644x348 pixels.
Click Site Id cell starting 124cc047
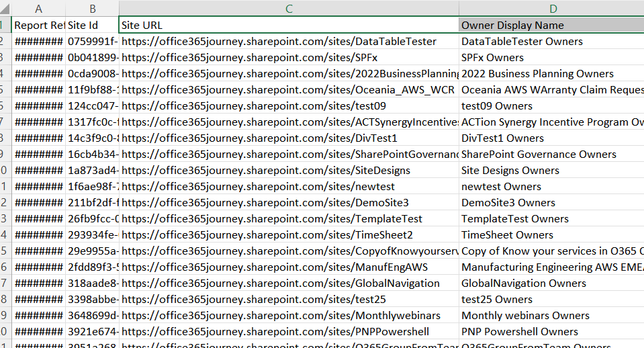pyautogui.click(x=93, y=106)
